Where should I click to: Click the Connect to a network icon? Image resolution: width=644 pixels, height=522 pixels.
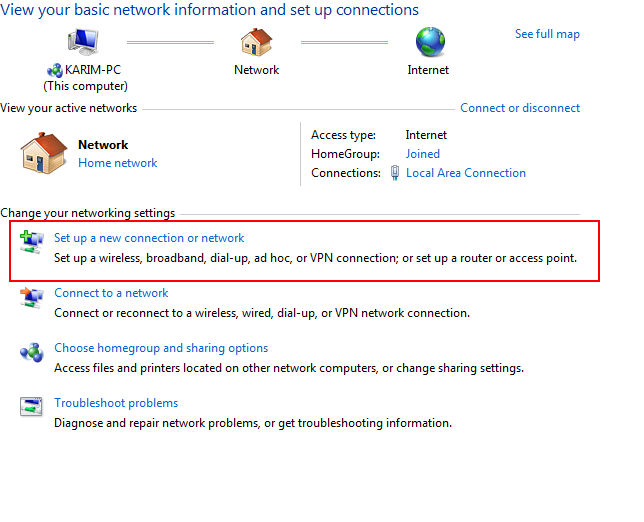point(32,297)
